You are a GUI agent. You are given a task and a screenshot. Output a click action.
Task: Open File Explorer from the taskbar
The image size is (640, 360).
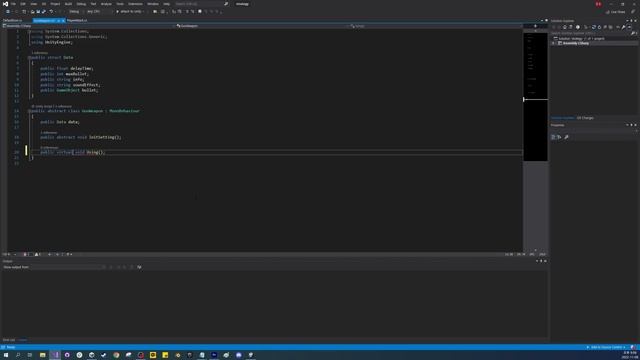point(42,355)
